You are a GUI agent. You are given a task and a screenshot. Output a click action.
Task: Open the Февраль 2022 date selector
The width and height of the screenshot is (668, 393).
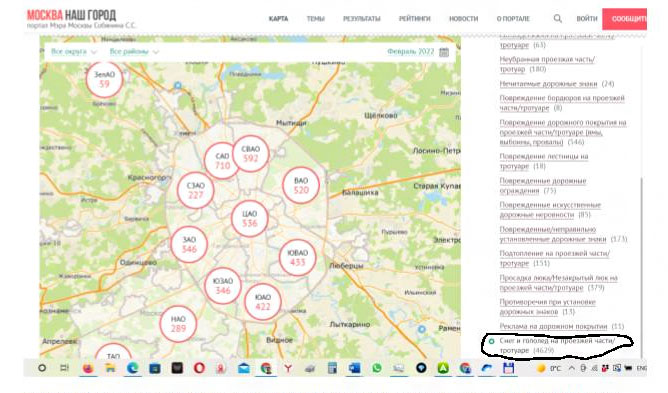[x=410, y=52]
